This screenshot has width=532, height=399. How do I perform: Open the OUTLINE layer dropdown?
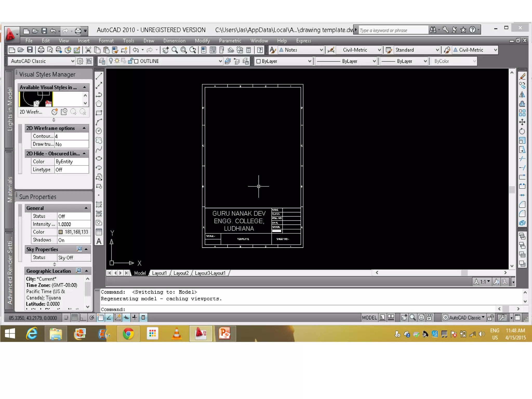(220, 61)
